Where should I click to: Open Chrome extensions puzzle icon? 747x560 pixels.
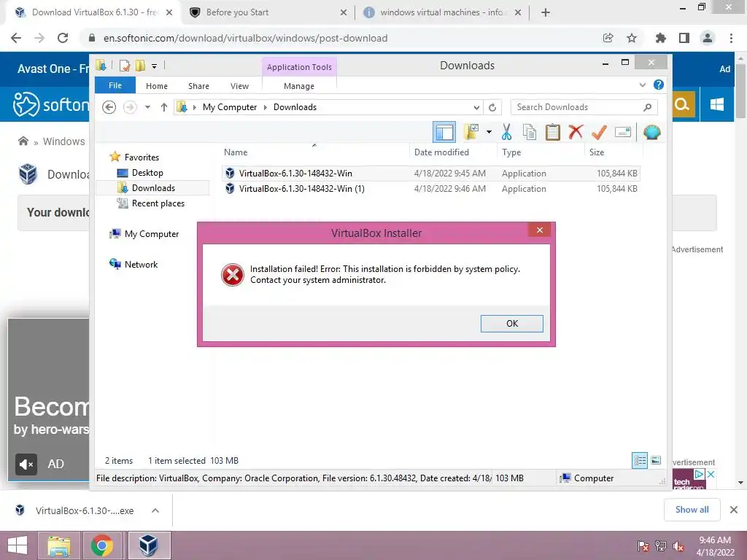(660, 38)
